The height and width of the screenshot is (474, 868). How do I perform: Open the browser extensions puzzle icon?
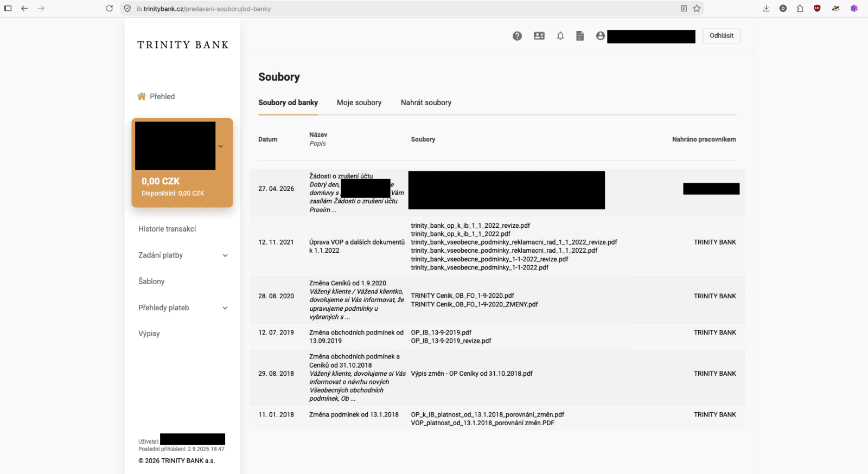(800, 8)
